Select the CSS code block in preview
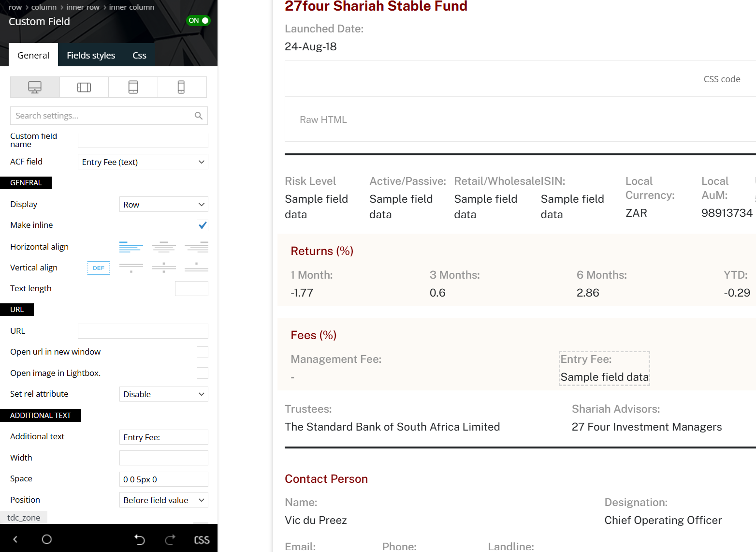This screenshot has height=552, width=756. pos(521,79)
